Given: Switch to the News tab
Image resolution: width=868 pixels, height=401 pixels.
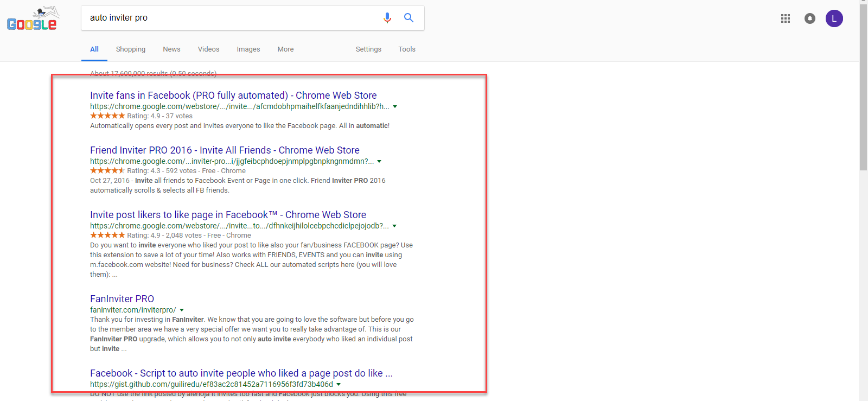Looking at the screenshot, I should (171, 49).
